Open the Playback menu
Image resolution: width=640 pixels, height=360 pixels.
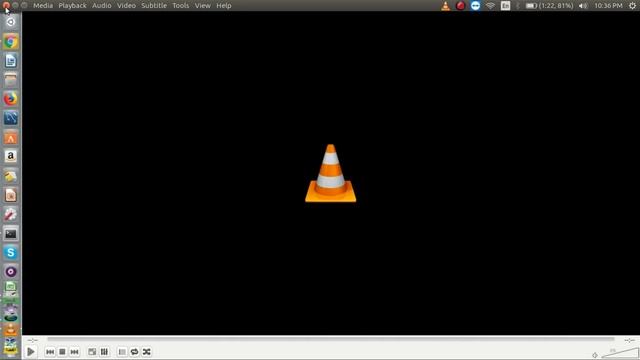pyautogui.click(x=72, y=6)
